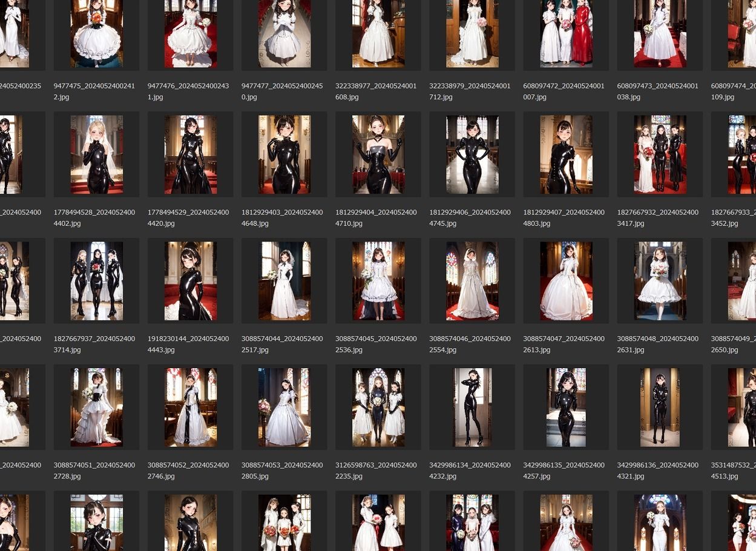Choose the 1827667937_20240524003714.jpg thumbnail
Image resolution: width=756 pixels, height=551 pixels.
tap(96, 281)
